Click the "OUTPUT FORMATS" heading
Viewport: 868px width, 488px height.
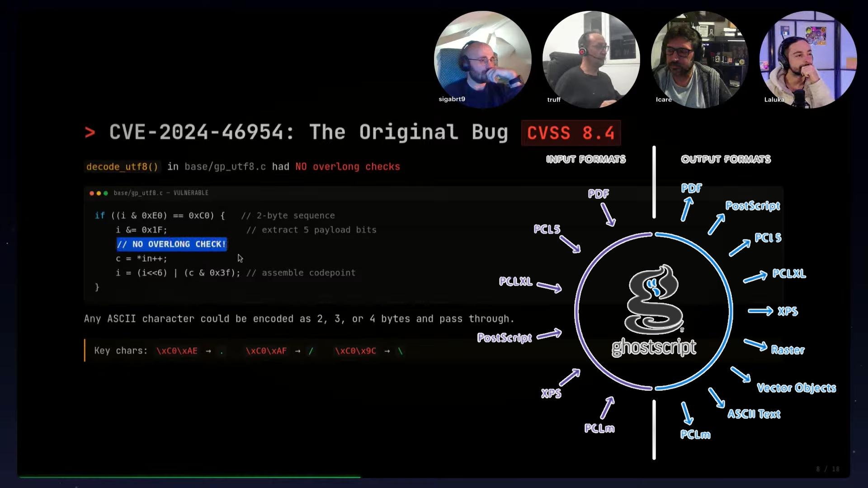(726, 159)
